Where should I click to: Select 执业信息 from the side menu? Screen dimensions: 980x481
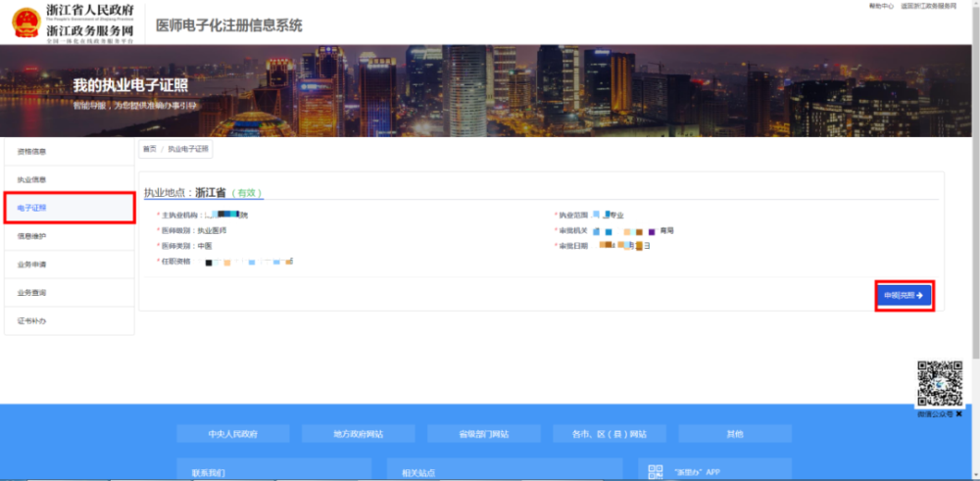pyautogui.click(x=32, y=180)
